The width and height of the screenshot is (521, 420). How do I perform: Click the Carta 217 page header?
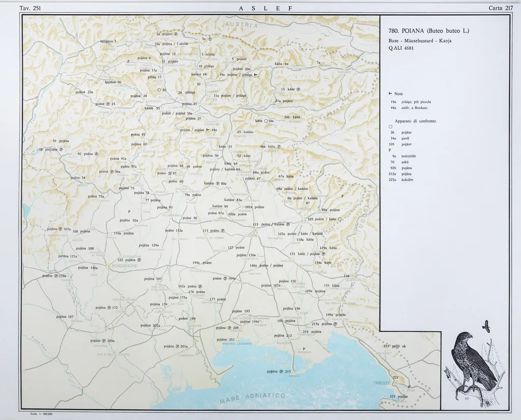[500, 8]
